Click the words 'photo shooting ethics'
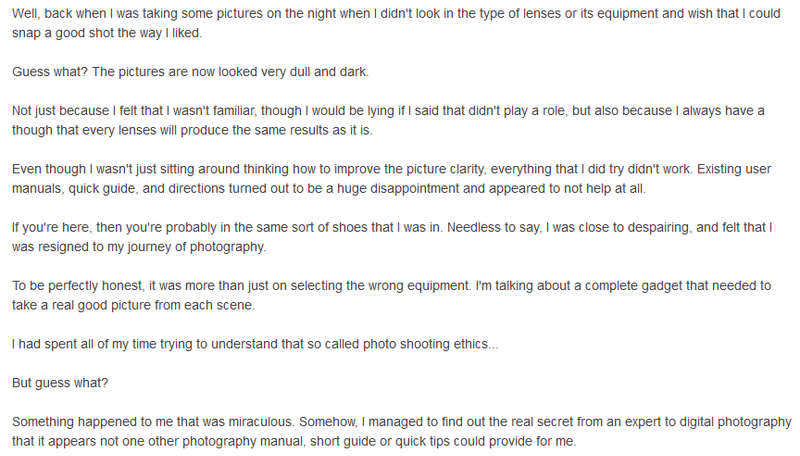Viewport: 800px width, 456px height. (x=426, y=344)
